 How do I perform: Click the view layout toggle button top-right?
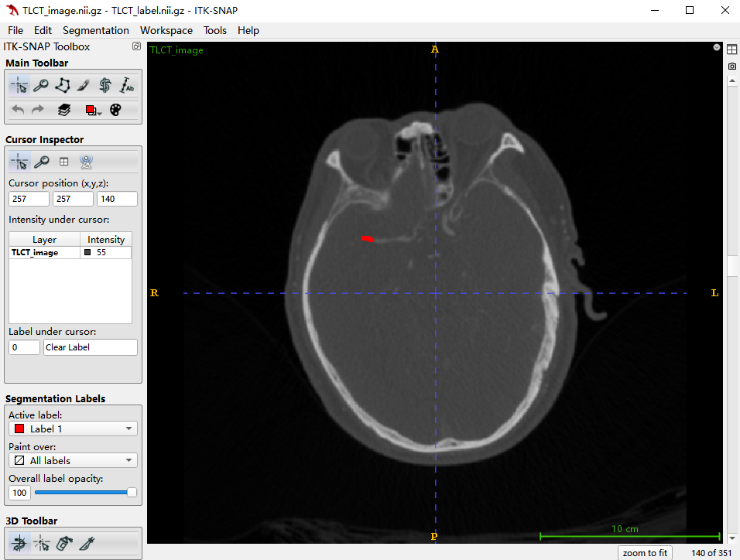[x=731, y=50]
